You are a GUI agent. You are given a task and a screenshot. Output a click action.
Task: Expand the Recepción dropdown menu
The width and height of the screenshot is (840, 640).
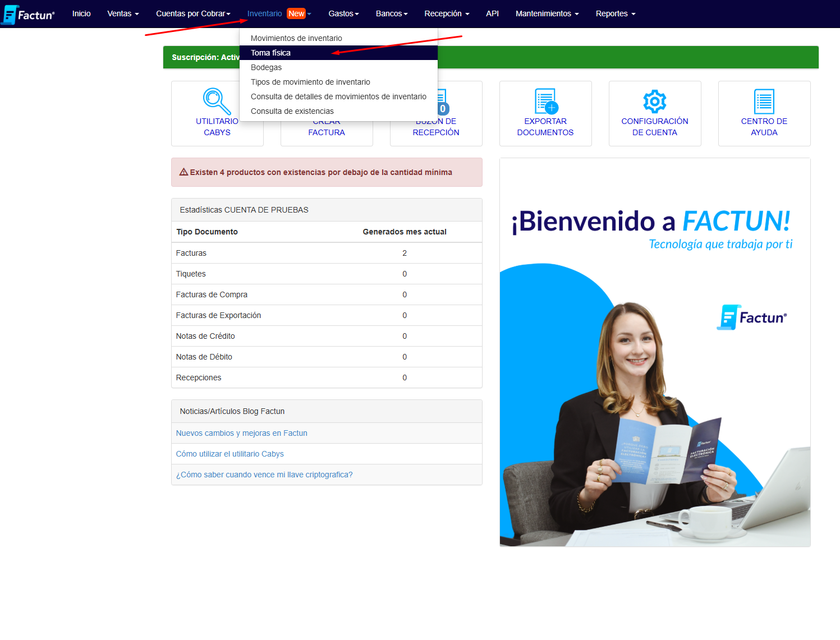coord(447,13)
